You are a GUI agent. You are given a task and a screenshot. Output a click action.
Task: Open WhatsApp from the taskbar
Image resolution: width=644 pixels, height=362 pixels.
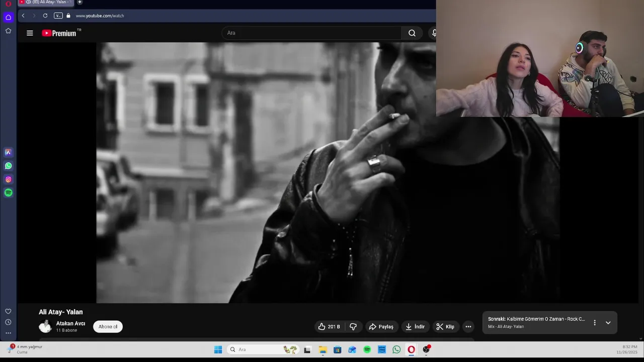[x=396, y=349]
